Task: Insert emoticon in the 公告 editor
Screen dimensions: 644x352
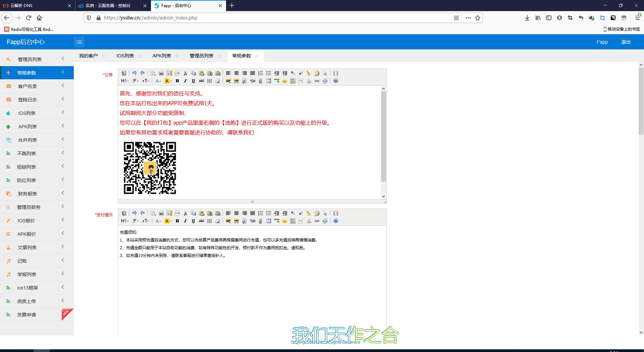Action: coord(285,81)
